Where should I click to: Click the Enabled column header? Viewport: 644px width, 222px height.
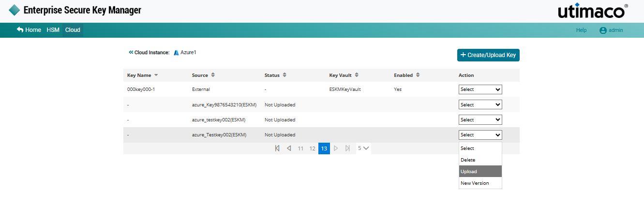click(403, 75)
